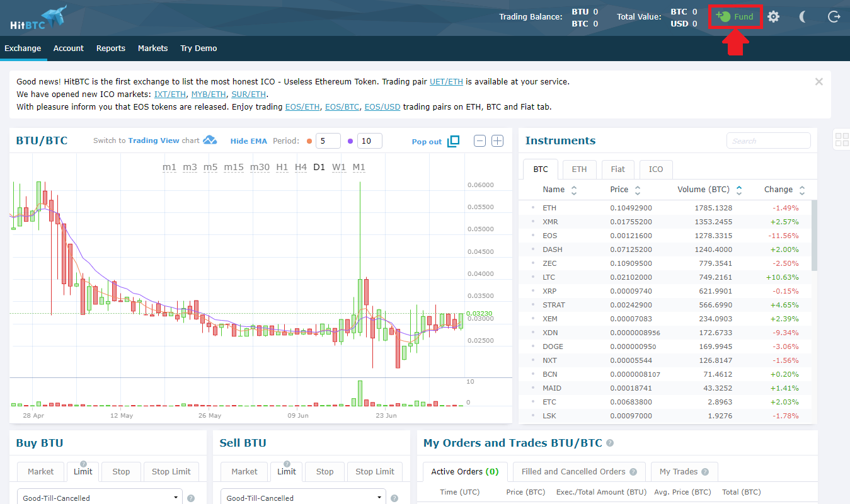Image resolution: width=850 pixels, height=504 pixels.
Task: Open UET/ETH trading pair link
Action: pyautogui.click(x=446, y=82)
